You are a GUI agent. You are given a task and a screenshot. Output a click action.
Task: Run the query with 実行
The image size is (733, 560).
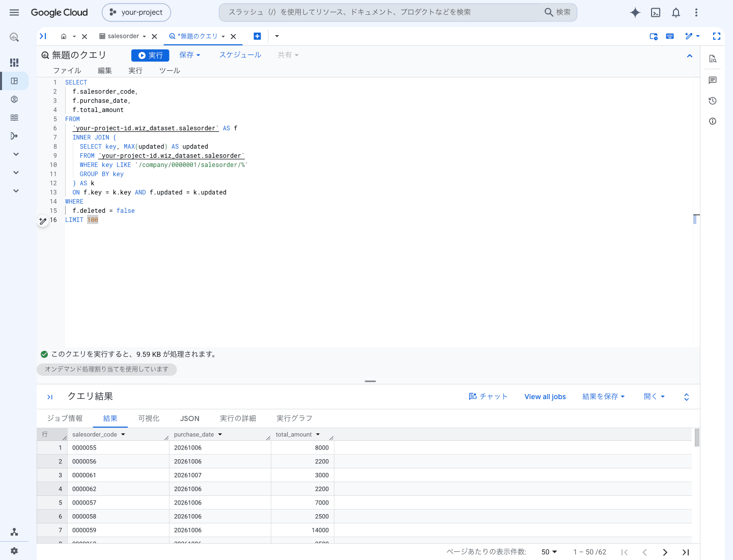[x=150, y=55]
